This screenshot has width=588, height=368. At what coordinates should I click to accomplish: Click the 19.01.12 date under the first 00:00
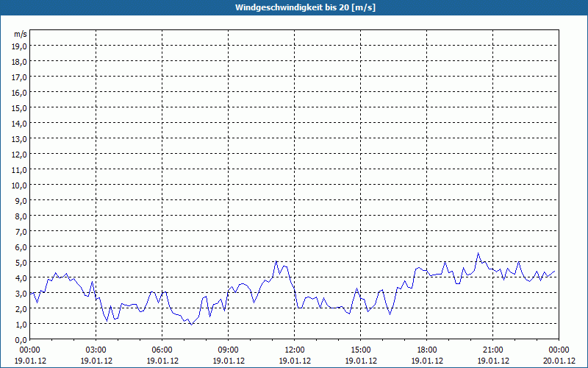30,361
